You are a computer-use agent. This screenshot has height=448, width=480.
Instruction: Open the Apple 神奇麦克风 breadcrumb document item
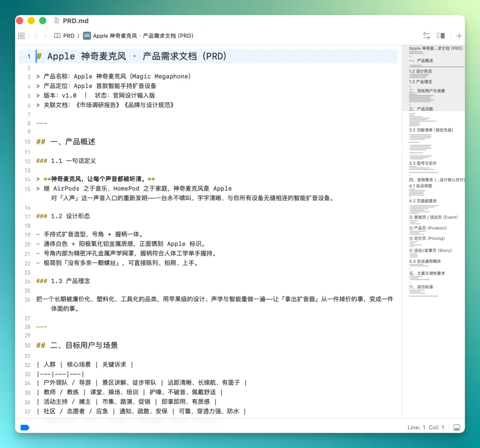143,36
